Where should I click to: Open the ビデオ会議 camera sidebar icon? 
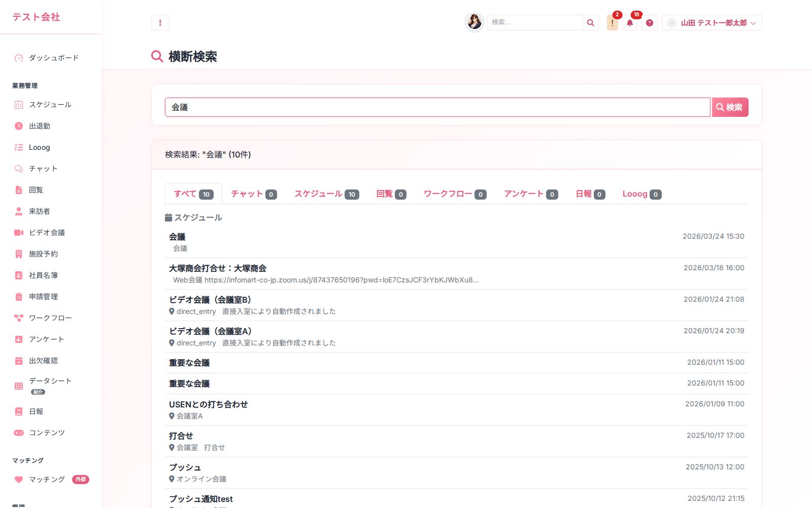(19, 233)
